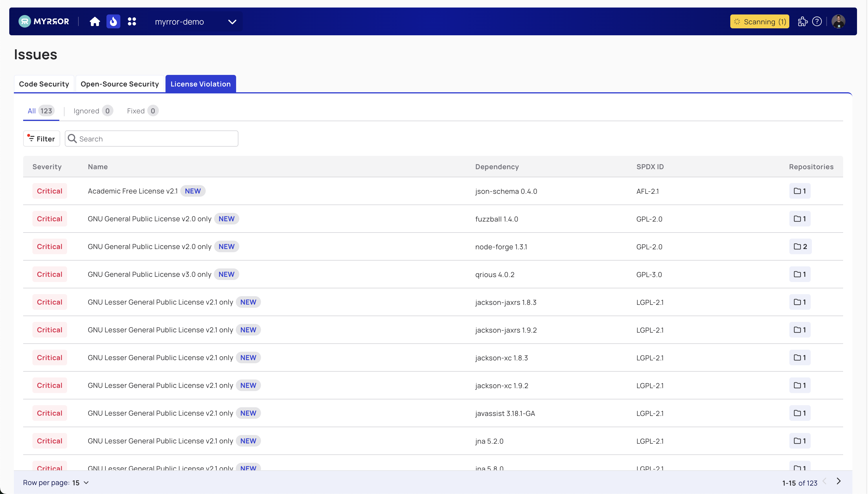868x494 pixels.
Task: Click the Fixed filter toggle
Action: 141,110
